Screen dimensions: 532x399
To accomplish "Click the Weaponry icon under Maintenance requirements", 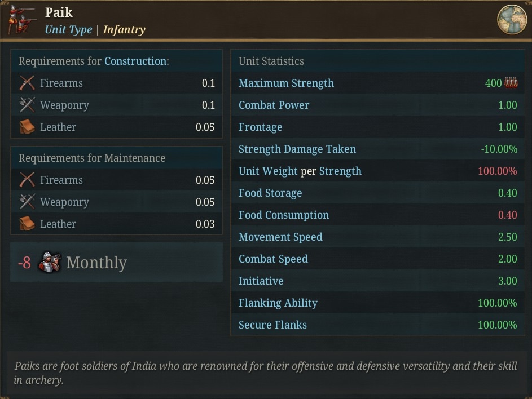I will tap(27, 202).
